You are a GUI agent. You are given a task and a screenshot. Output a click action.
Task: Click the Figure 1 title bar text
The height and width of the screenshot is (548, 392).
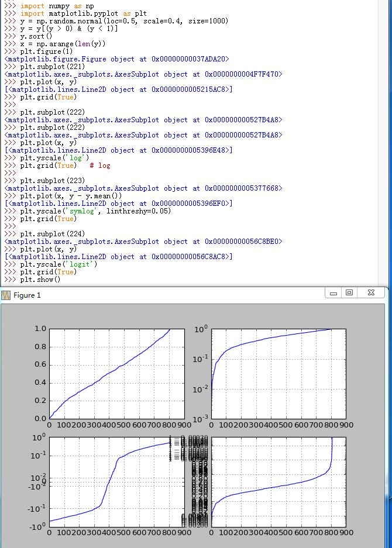(x=27, y=295)
